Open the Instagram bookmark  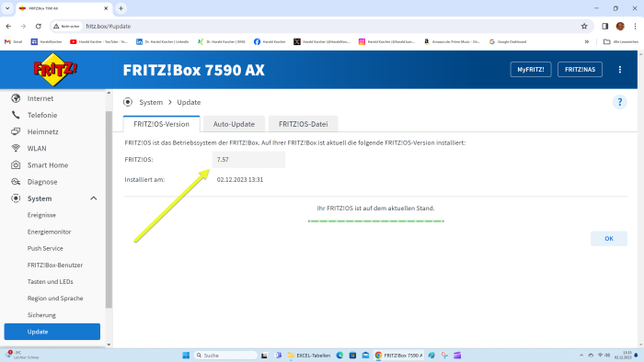387,42
